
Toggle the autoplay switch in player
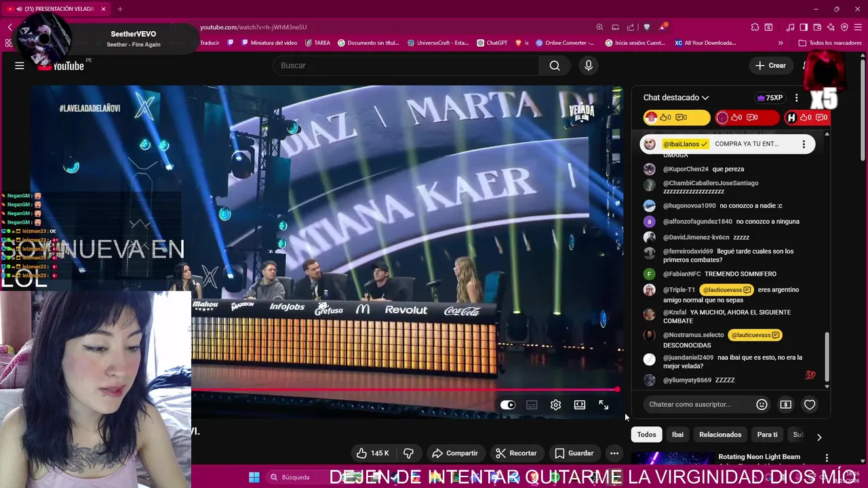point(508,405)
